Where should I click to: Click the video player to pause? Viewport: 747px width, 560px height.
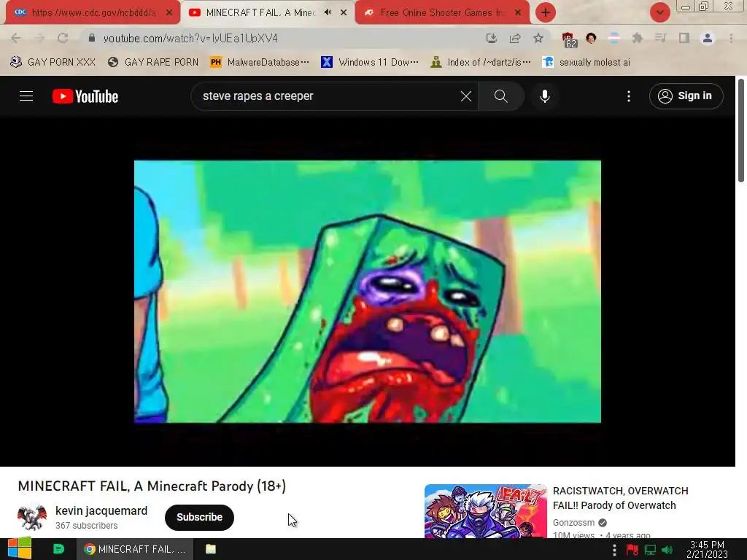tap(368, 292)
